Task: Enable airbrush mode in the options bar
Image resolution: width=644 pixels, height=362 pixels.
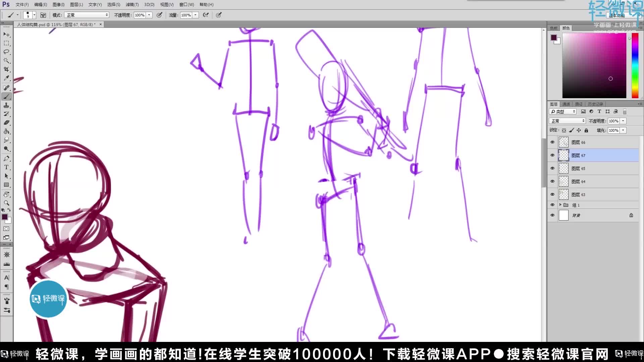Action: (x=206, y=15)
